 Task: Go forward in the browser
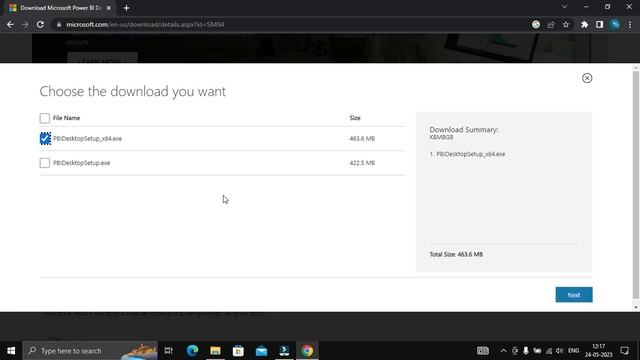pos(25,24)
